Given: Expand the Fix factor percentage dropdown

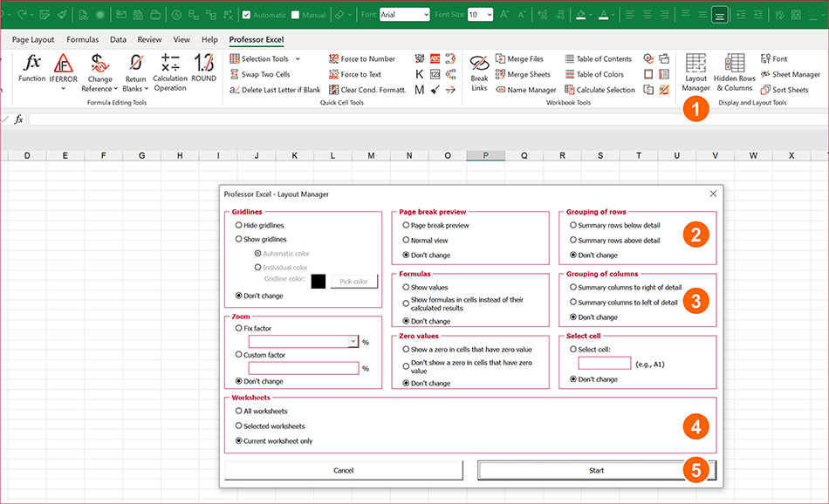Looking at the screenshot, I should tap(353, 341).
